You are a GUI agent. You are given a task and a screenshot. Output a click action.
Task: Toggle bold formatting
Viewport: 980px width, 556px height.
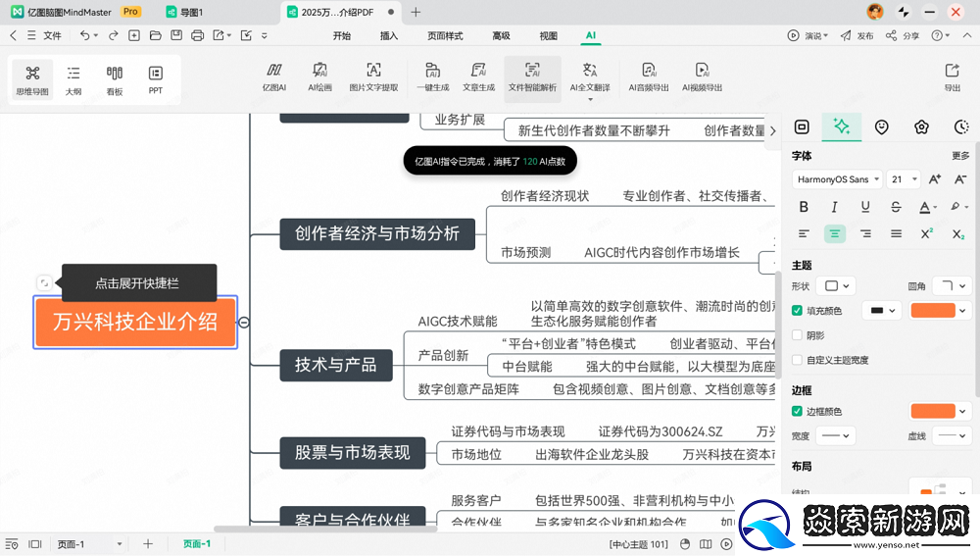[804, 206]
